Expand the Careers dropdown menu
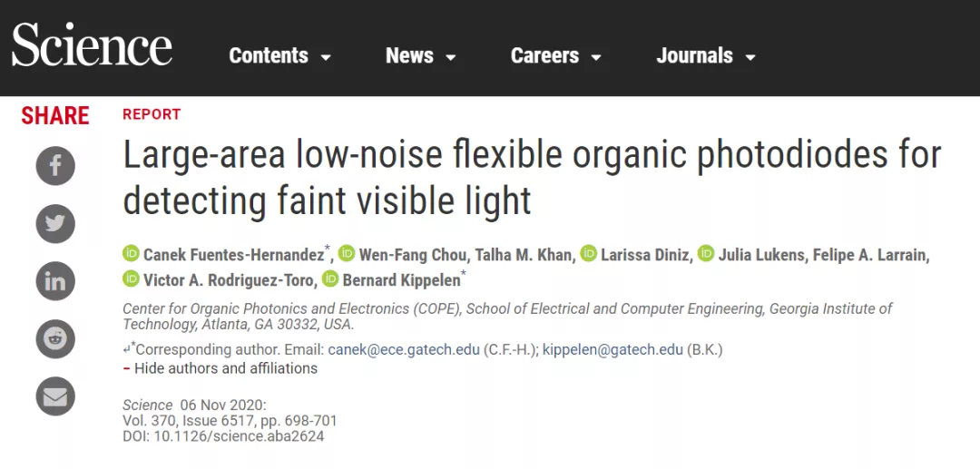980x469 pixels. tap(556, 55)
